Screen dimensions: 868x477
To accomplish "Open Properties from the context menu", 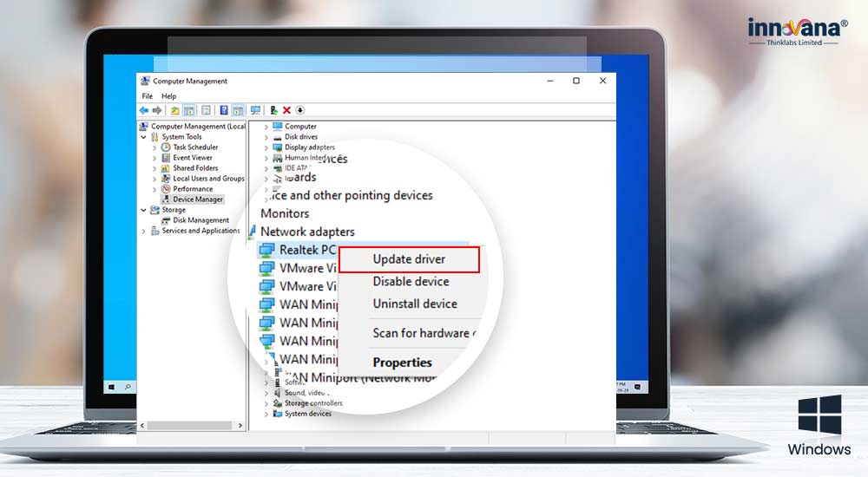I will (402, 363).
